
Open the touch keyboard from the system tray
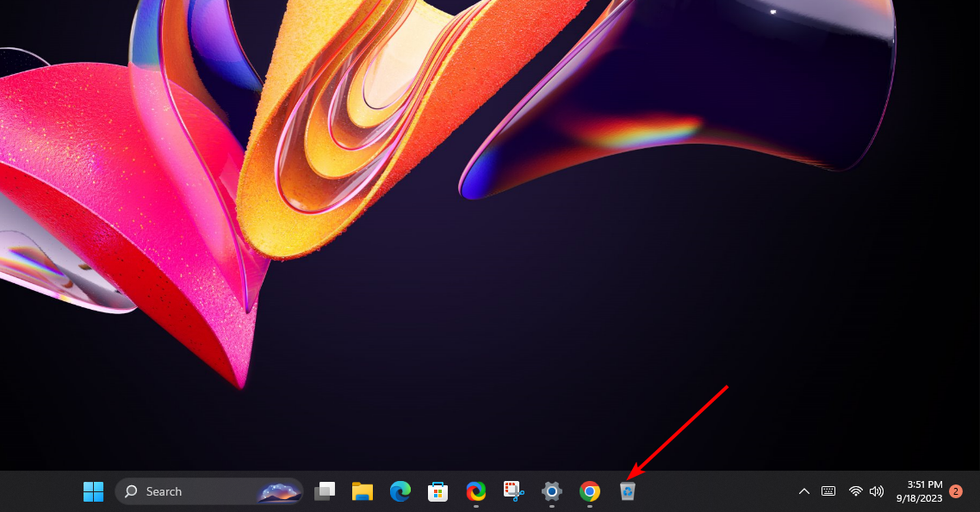pos(828,491)
